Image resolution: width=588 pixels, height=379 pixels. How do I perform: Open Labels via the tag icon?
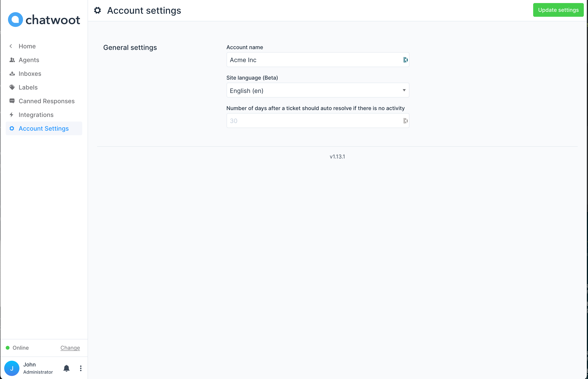12,87
